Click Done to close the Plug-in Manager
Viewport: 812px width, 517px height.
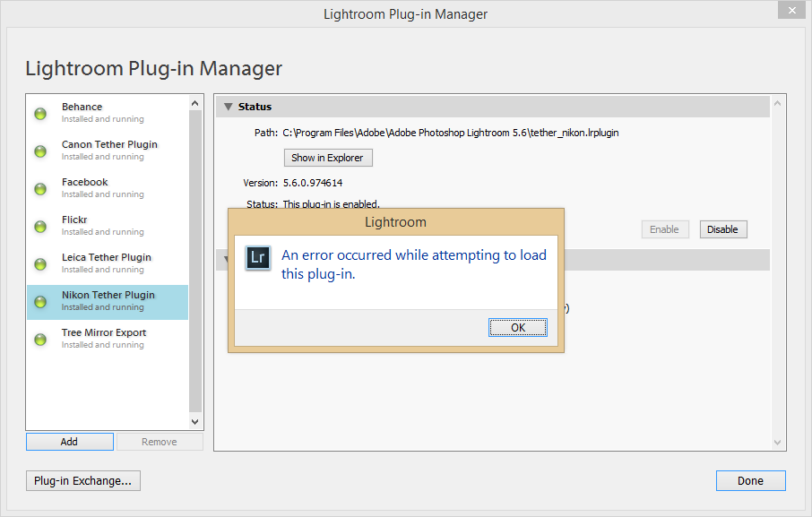coord(750,481)
